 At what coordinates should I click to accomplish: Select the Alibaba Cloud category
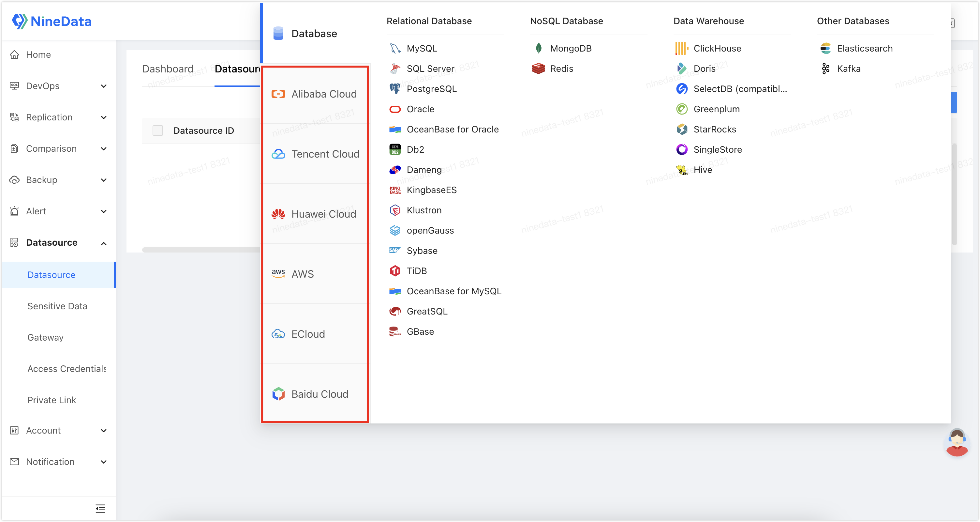coord(316,94)
